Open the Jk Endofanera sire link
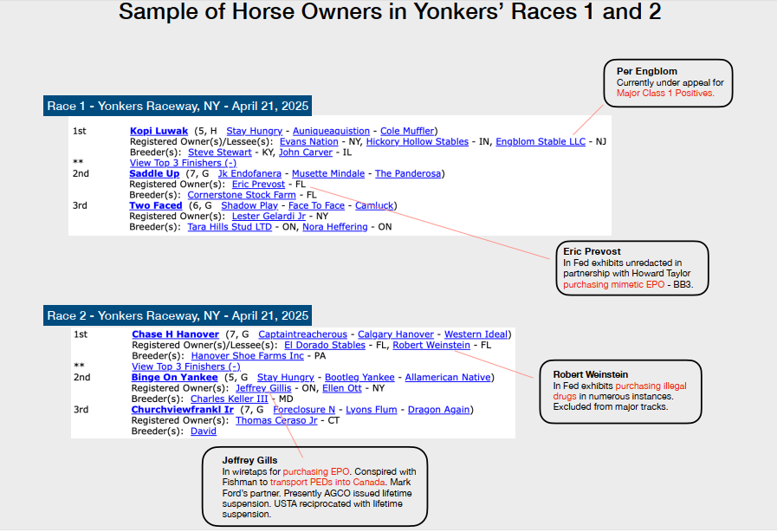Image resolution: width=777 pixels, height=532 pixels. pyautogui.click(x=249, y=173)
